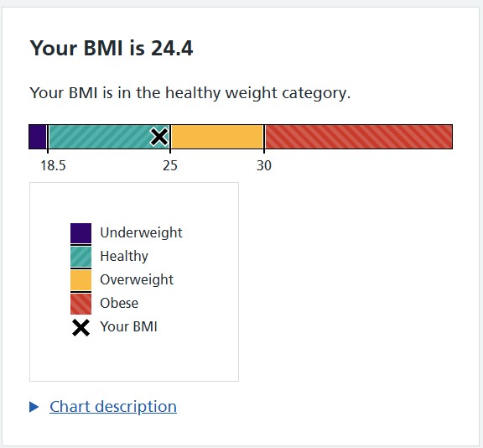Click the purple Underweight legend swatch
The image size is (483, 448).
click(x=80, y=233)
